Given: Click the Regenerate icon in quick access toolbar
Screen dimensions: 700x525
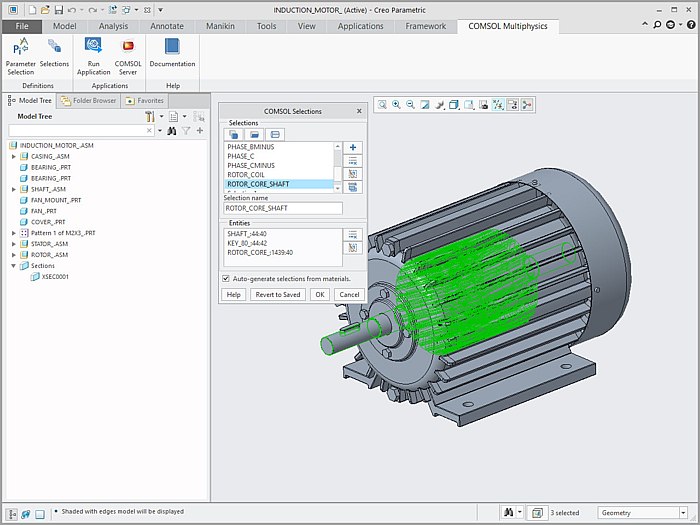Looking at the screenshot, I should pos(112,10).
